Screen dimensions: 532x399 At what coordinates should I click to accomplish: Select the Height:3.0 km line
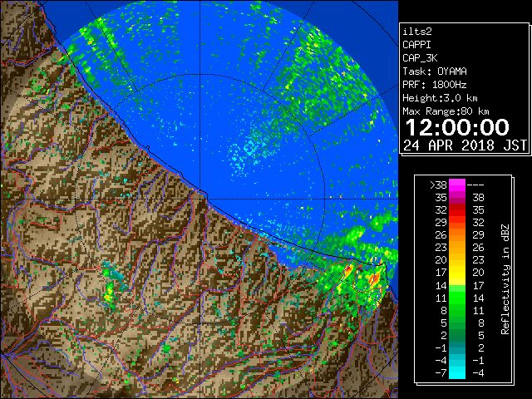tap(440, 98)
